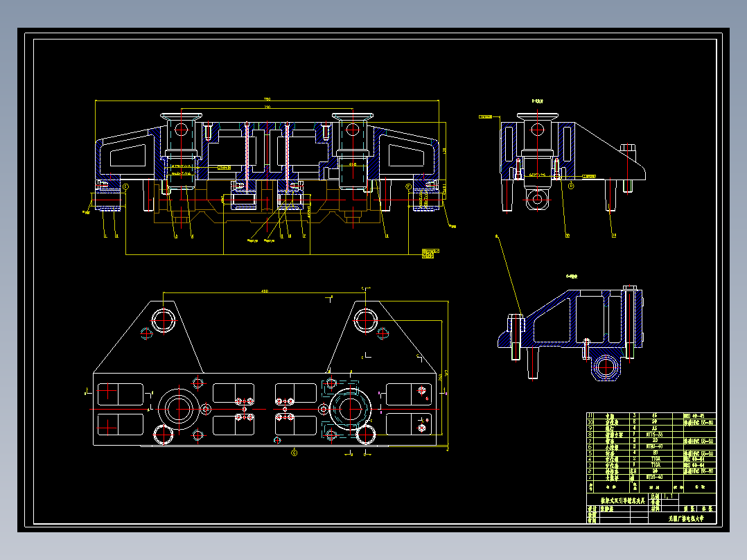747x560 pixels.
Task: Select section title above upper-right side view
Action: click(x=538, y=101)
